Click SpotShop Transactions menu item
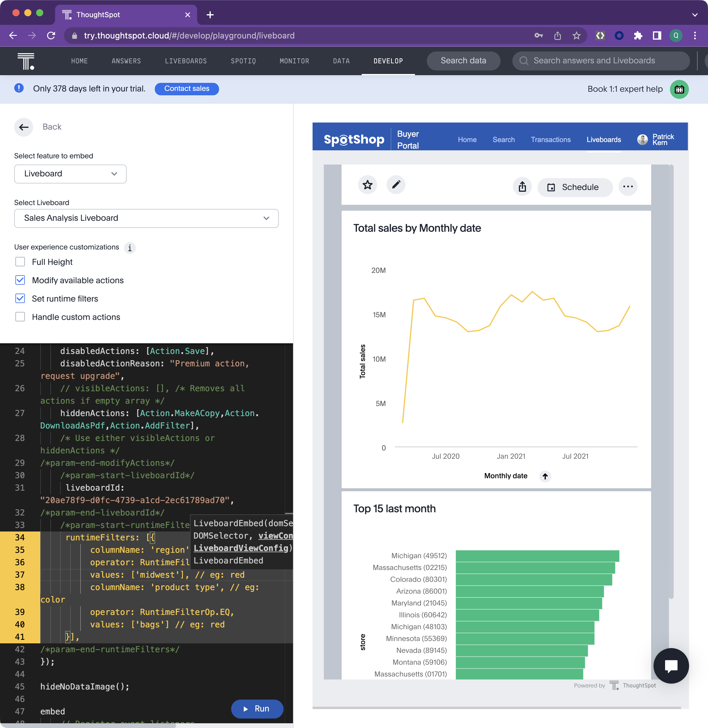708x728 pixels. (x=550, y=139)
